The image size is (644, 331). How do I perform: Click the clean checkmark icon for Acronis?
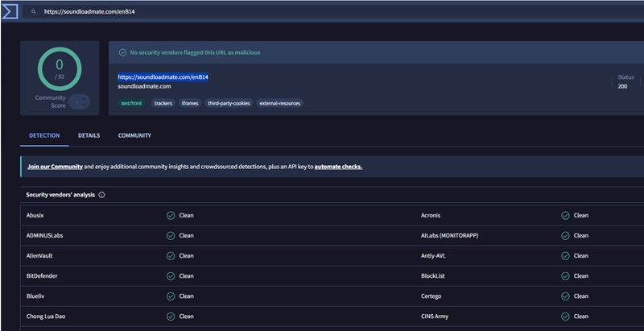tap(565, 216)
